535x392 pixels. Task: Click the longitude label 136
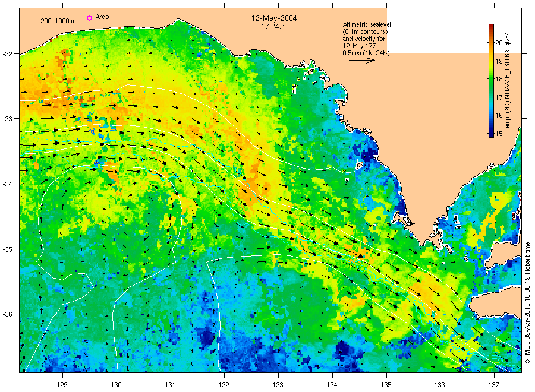click(440, 385)
